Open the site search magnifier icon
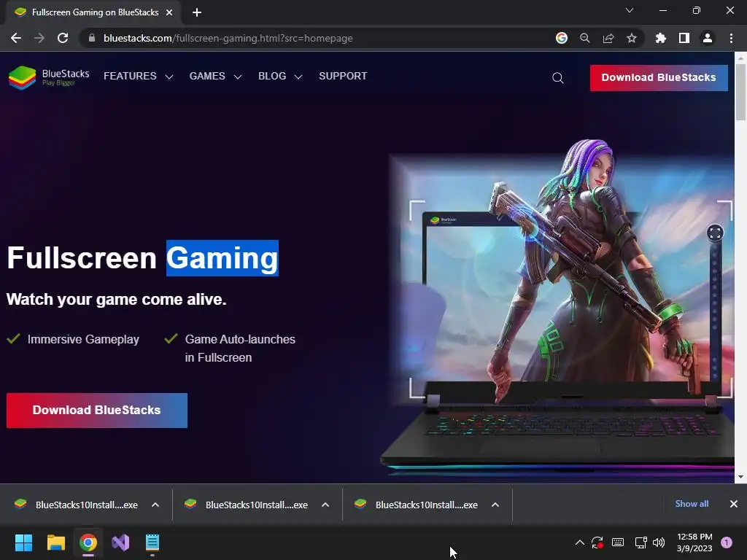 click(x=558, y=77)
